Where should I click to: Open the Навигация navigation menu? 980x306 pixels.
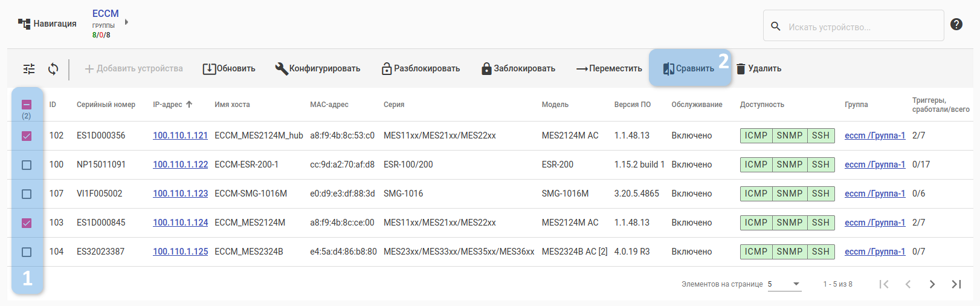[x=48, y=24]
